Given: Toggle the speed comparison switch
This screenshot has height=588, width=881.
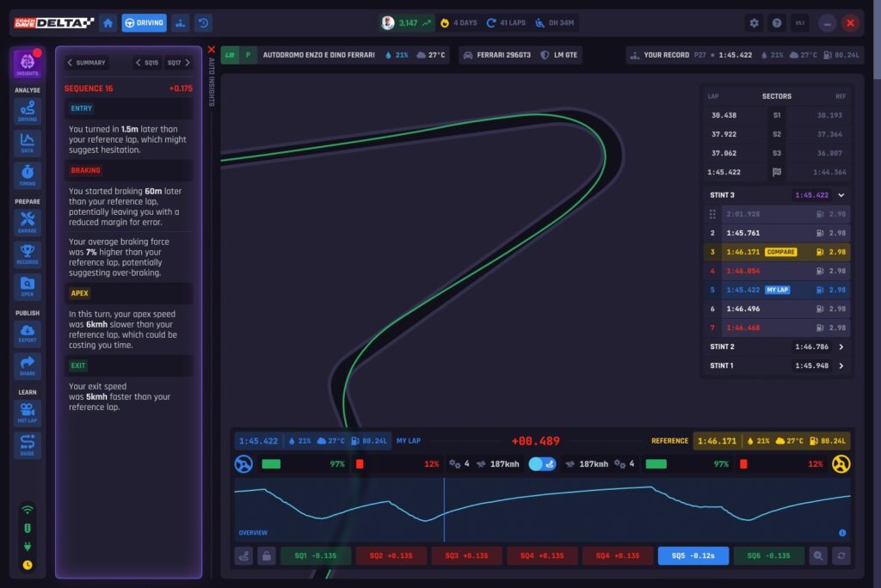Looking at the screenshot, I should (541, 464).
